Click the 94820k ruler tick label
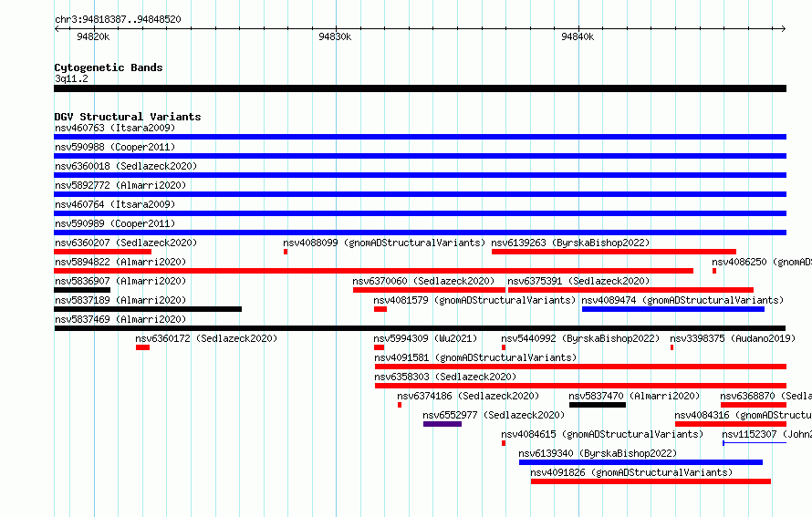812x517 pixels. (93, 36)
